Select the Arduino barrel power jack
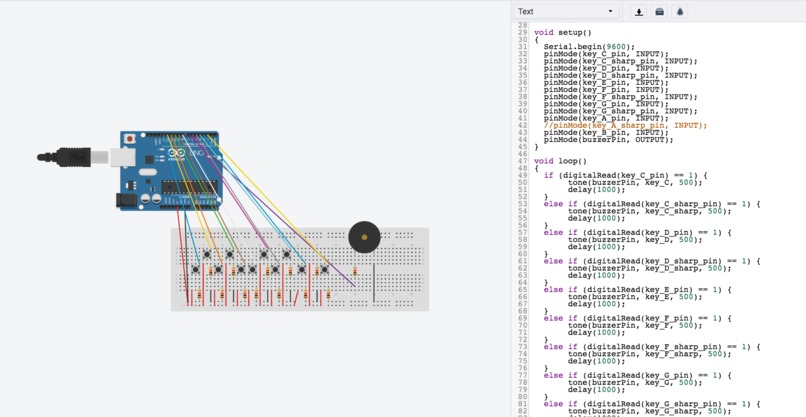 pos(126,200)
